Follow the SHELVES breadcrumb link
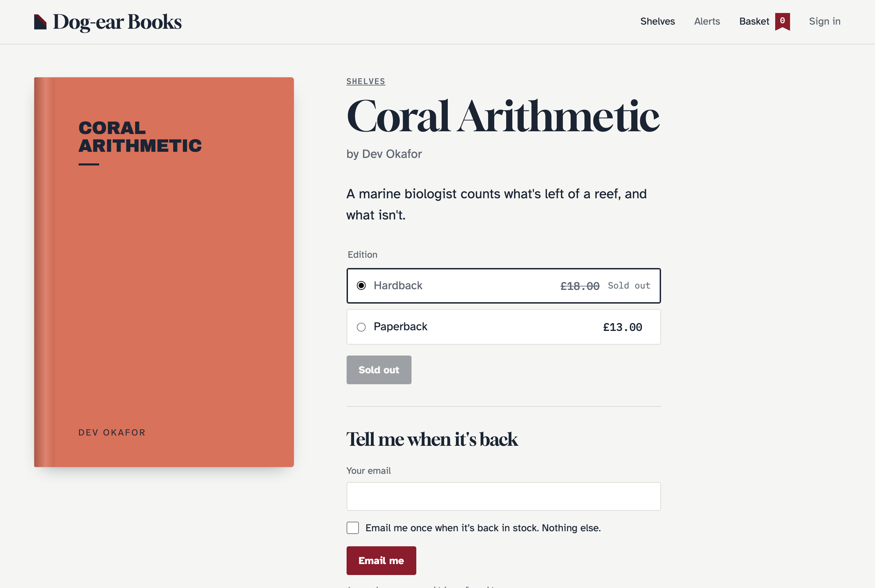This screenshot has width=875, height=588. click(365, 81)
